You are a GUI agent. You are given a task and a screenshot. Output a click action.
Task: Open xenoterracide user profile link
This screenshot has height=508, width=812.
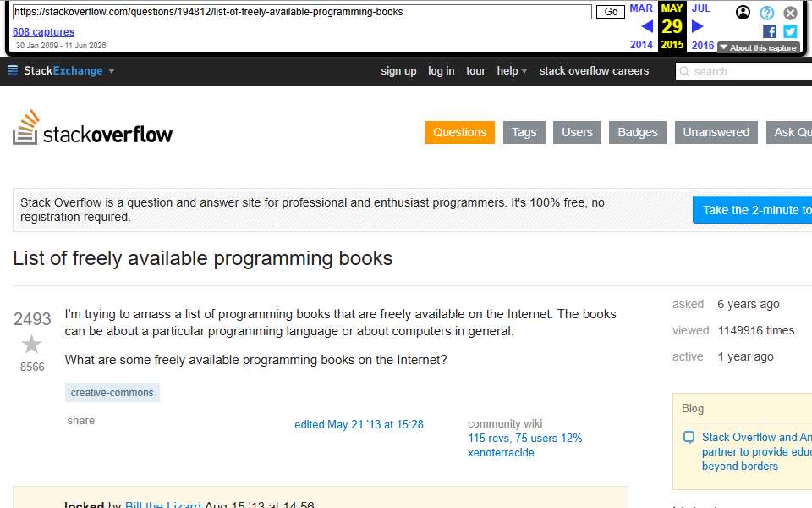501,452
